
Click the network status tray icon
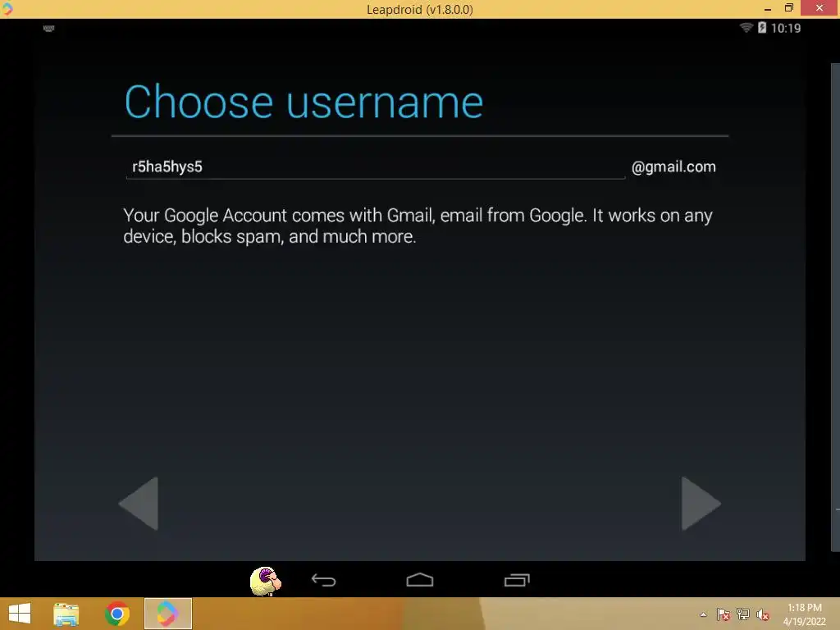point(742,614)
